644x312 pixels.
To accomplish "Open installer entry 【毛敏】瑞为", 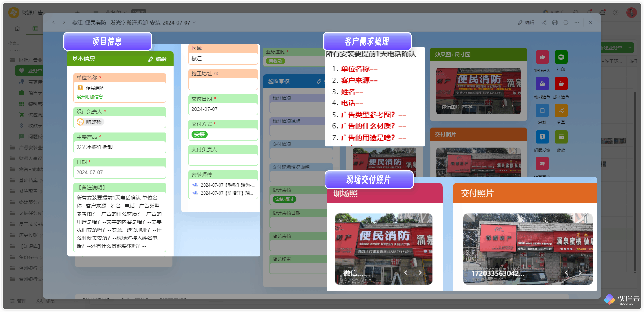I will (x=223, y=185).
